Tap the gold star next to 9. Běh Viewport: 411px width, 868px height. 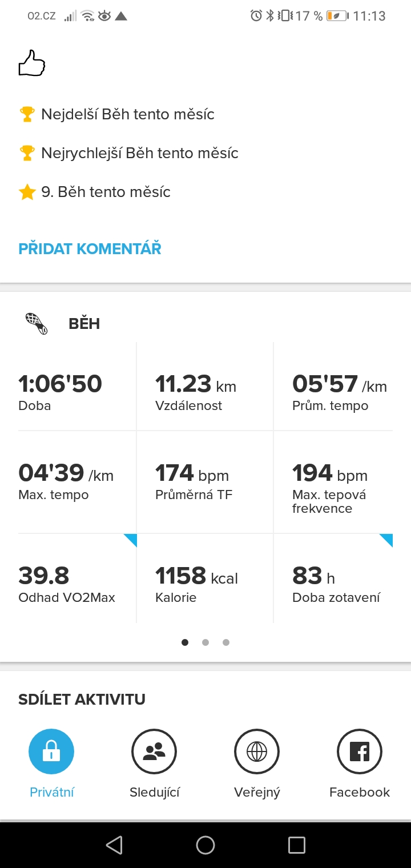(x=27, y=192)
